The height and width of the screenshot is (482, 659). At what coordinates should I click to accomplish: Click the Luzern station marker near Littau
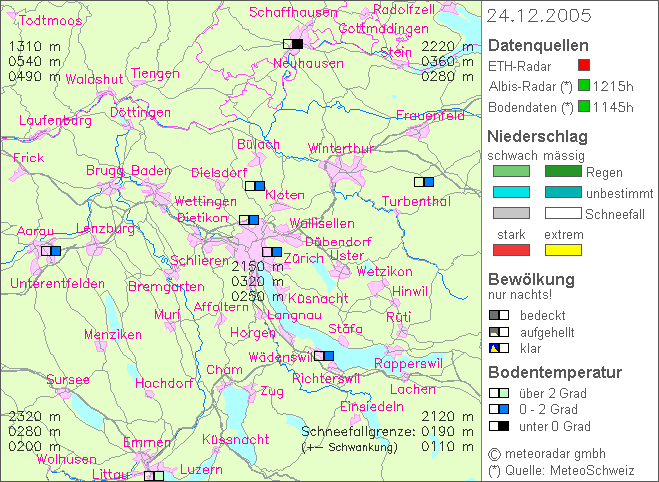[154, 476]
